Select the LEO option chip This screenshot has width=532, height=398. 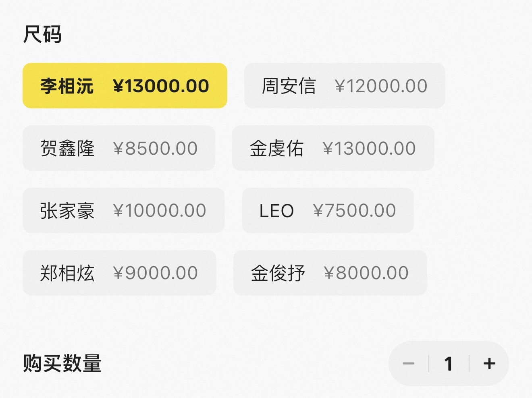328,210
